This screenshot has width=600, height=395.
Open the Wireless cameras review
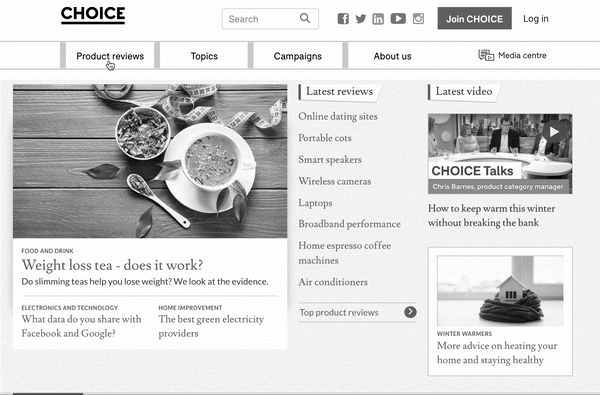335,181
